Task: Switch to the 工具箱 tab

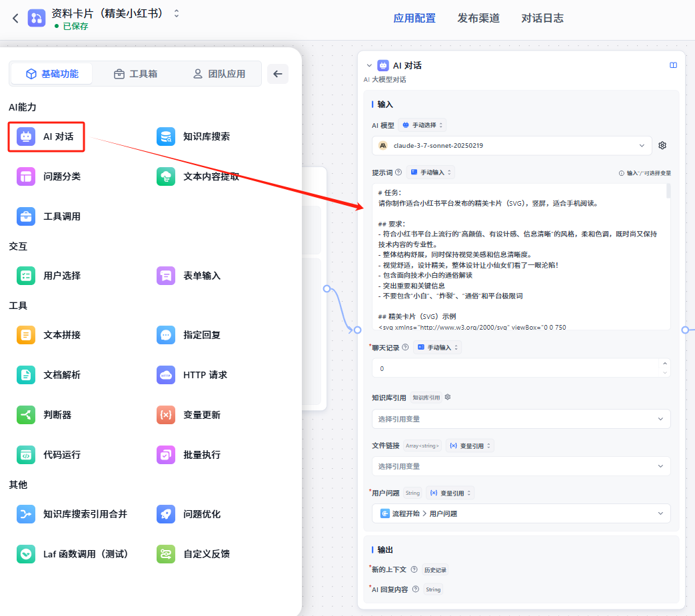Action: (x=136, y=74)
